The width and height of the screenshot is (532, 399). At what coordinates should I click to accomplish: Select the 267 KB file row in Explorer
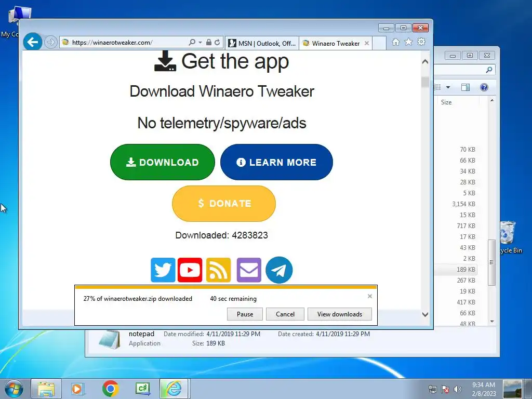[x=456, y=280]
